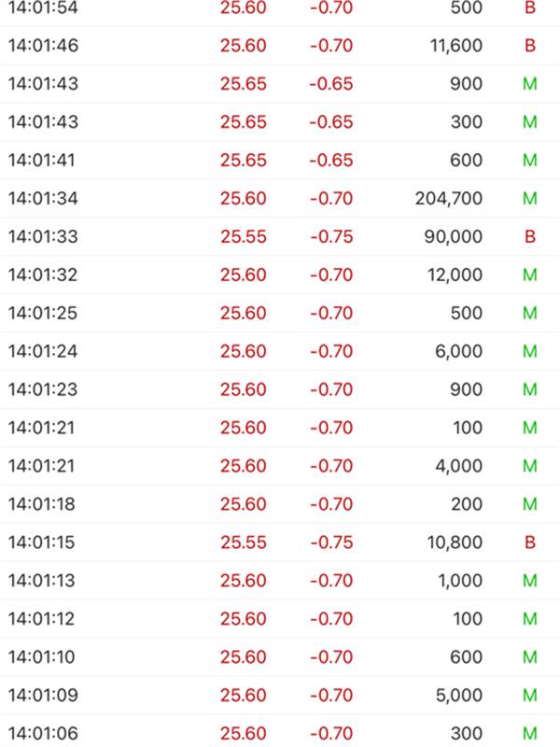The height and width of the screenshot is (747, 560).
Task: Select the 204,700 volume trade
Action: [449, 199]
